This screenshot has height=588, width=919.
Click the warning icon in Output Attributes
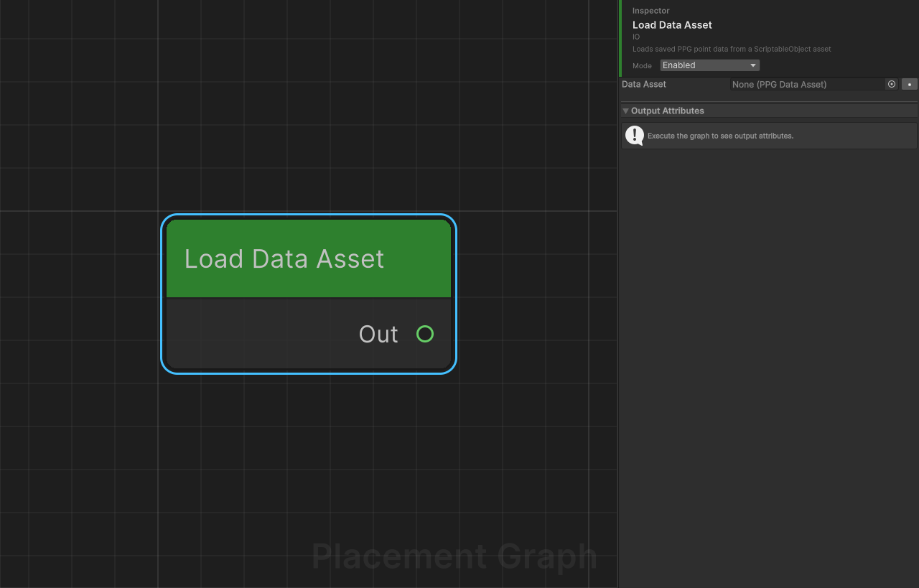coord(635,135)
